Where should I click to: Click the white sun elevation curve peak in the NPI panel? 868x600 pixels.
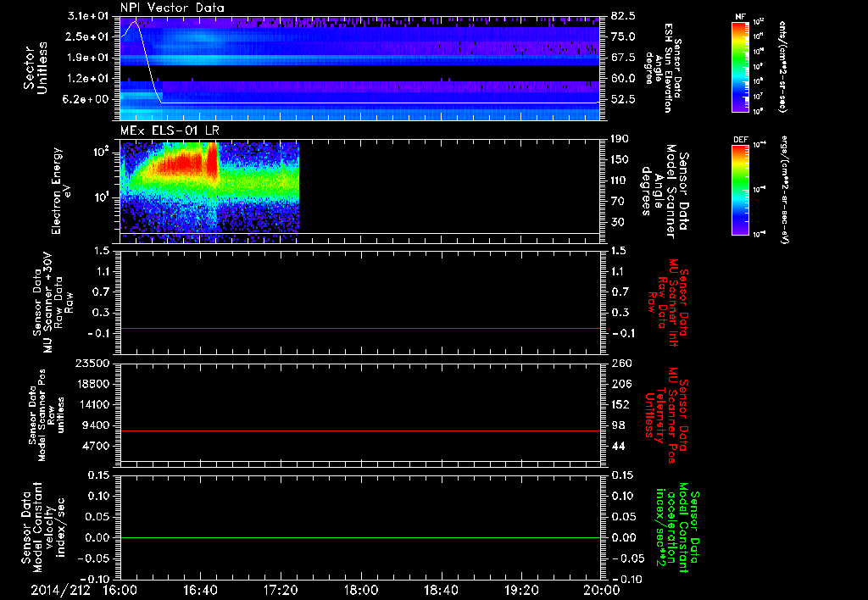(133, 23)
